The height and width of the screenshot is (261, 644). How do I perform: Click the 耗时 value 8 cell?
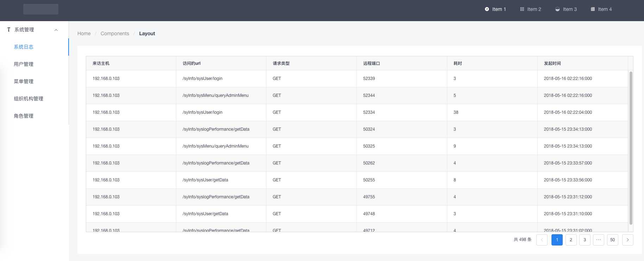(x=492, y=180)
